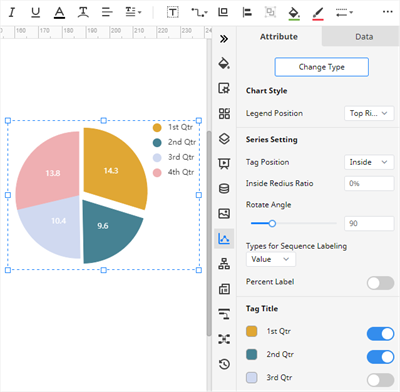Click the Change Type button
The image size is (400, 392).
pyautogui.click(x=322, y=67)
